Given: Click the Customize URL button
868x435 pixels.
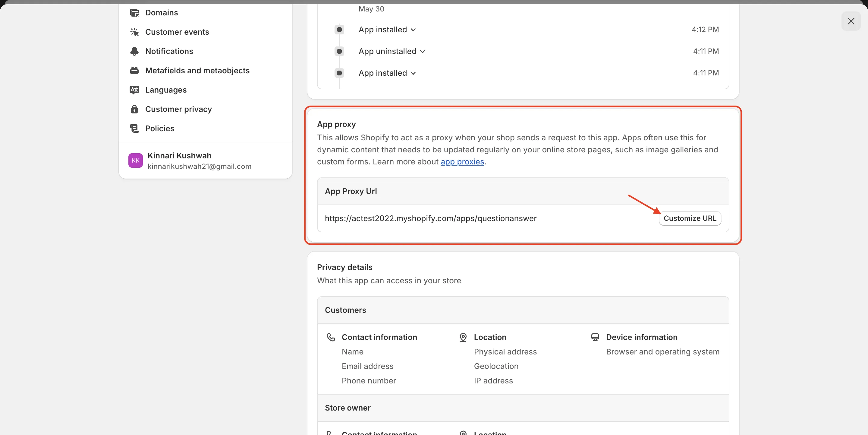Looking at the screenshot, I should click(x=690, y=218).
